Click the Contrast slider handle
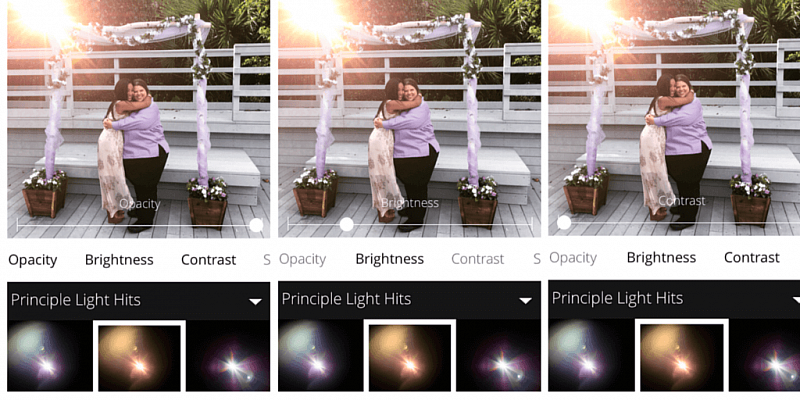Image resolution: width=800 pixels, height=400 pixels. (564, 222)
